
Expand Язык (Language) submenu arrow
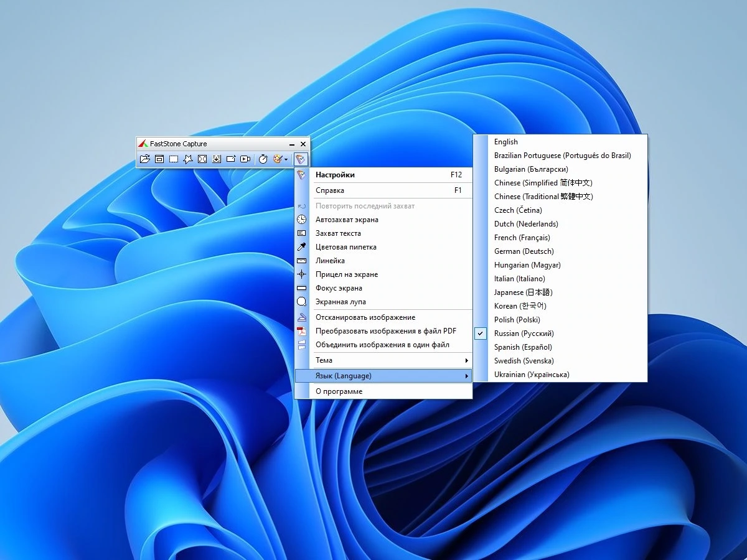(x=467, y=376)
